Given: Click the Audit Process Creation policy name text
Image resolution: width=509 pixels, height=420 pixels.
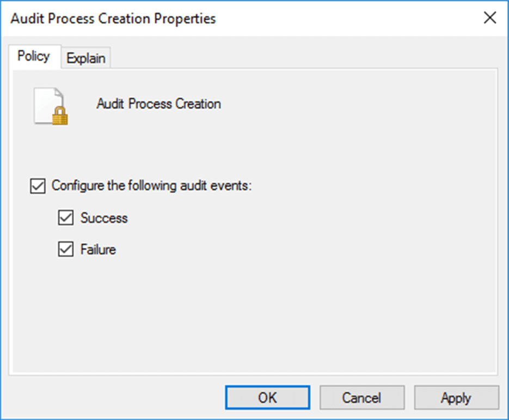Looking at the screenshot, I should (158, 104).
